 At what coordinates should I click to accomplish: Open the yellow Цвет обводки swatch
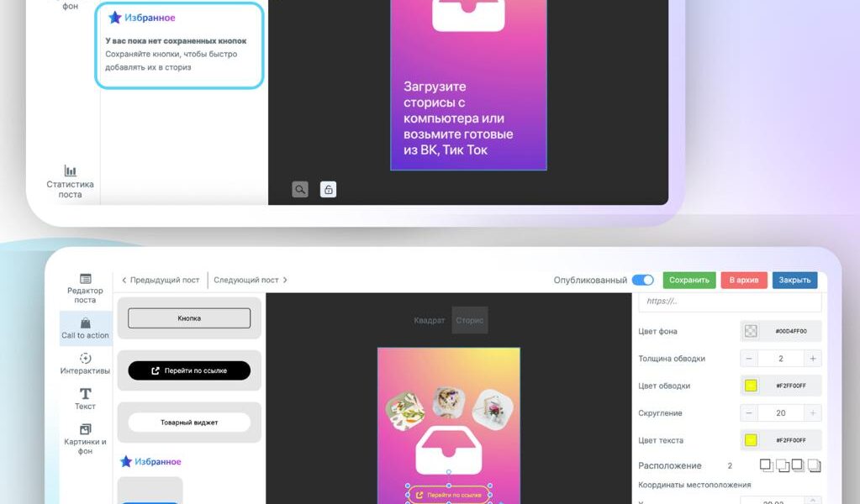(751, 386)
